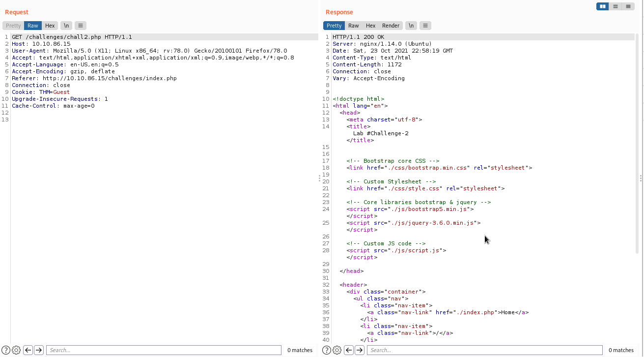The image size is (644, 357).
Task: Toggle \n non-printable characters in Request panel
Action: pyautogui.click(x=66, y=26)
